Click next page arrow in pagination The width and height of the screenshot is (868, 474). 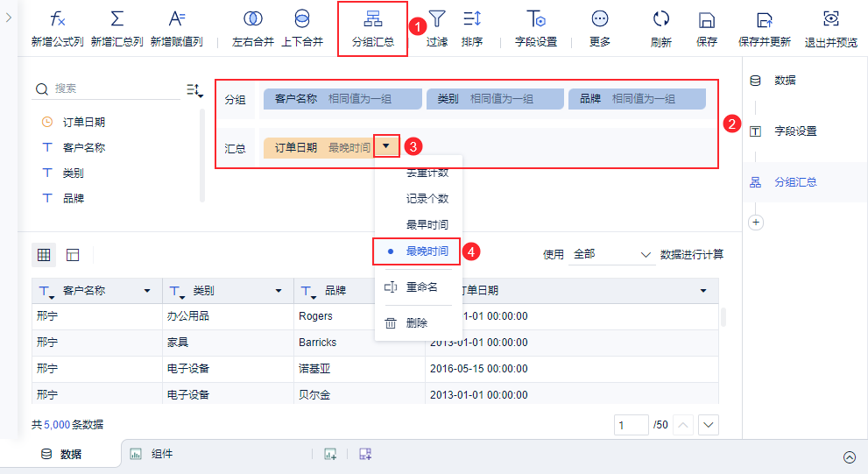[709, 425]
